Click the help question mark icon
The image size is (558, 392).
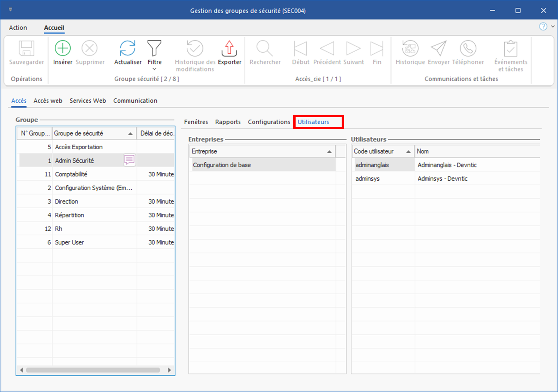(x=543, y=27)
